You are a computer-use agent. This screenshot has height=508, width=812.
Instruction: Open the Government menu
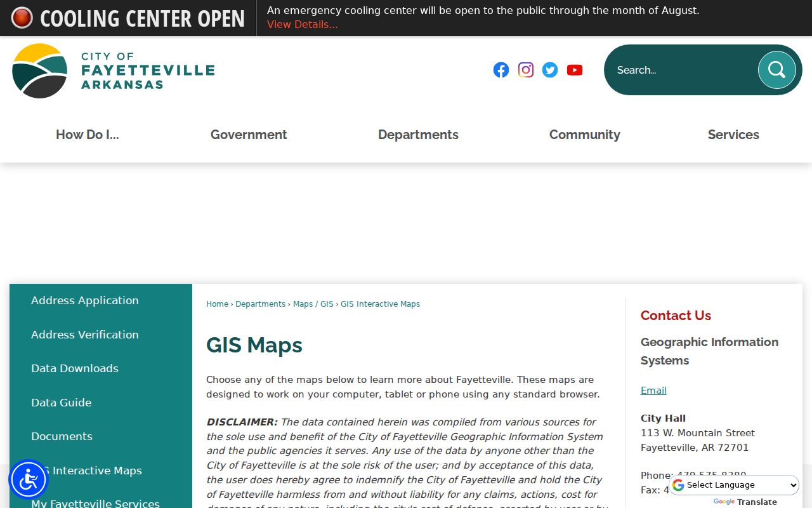(249, 135)
